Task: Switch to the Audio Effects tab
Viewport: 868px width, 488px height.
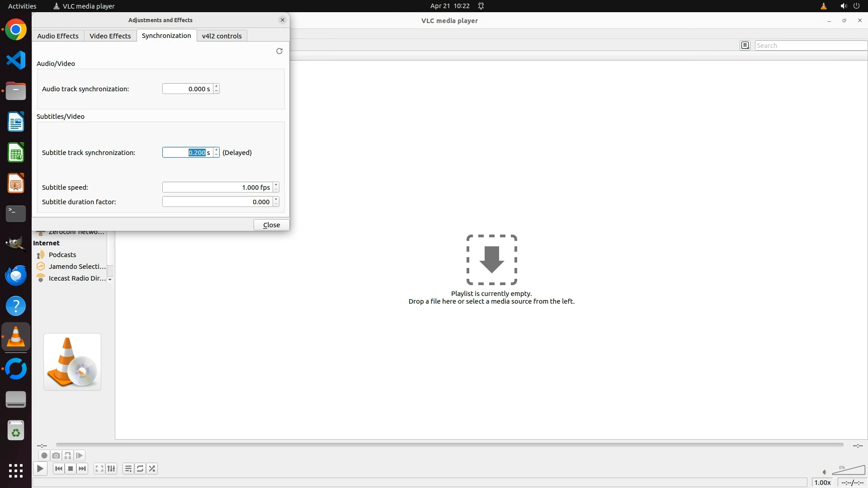Action: click(x=58, y=36)
